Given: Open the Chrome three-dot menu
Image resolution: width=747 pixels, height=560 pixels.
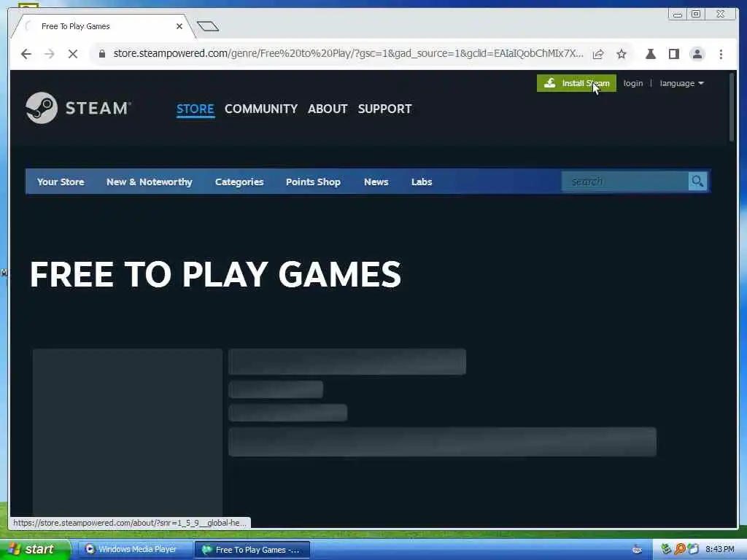Looking at the screenshot, I should (x=721, y=54).
